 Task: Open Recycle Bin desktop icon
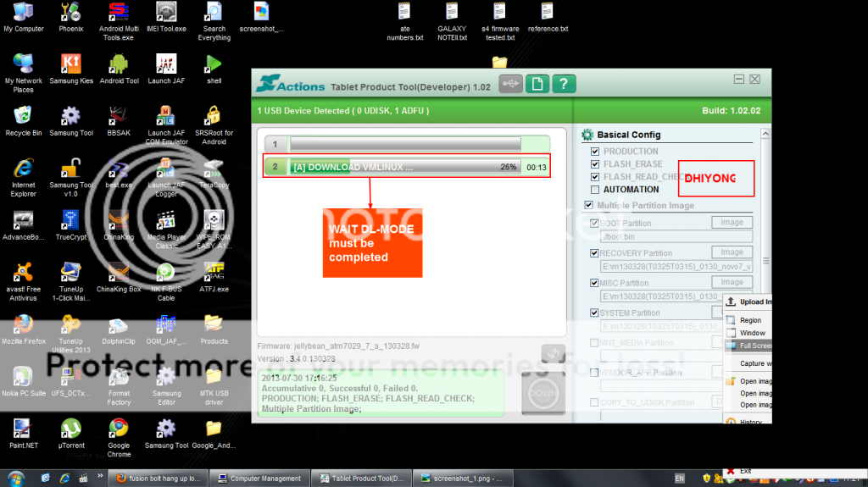[x=23, y=122]
